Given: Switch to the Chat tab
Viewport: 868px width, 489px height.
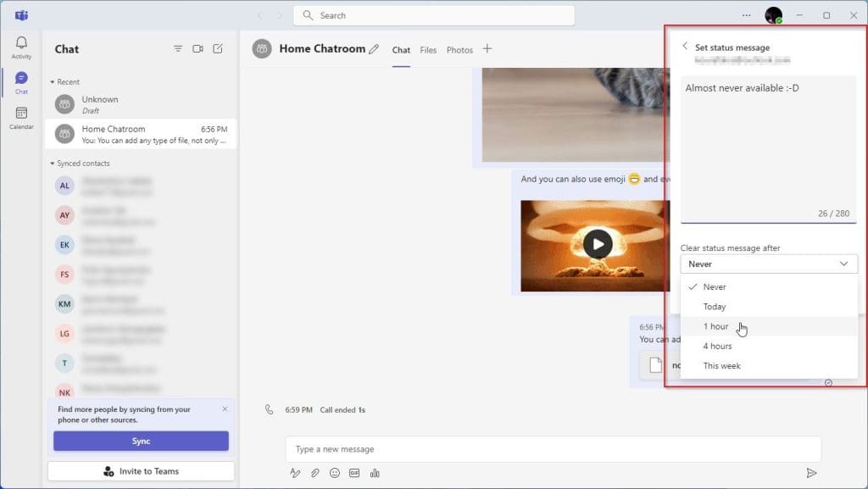Looking at the screenshot, I should tap(401, 50).
